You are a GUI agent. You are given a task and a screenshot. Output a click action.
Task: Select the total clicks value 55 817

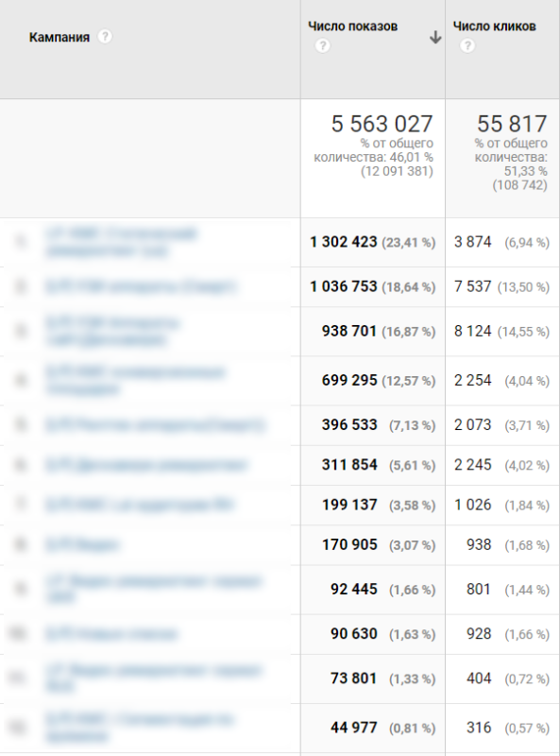(512, 124)
